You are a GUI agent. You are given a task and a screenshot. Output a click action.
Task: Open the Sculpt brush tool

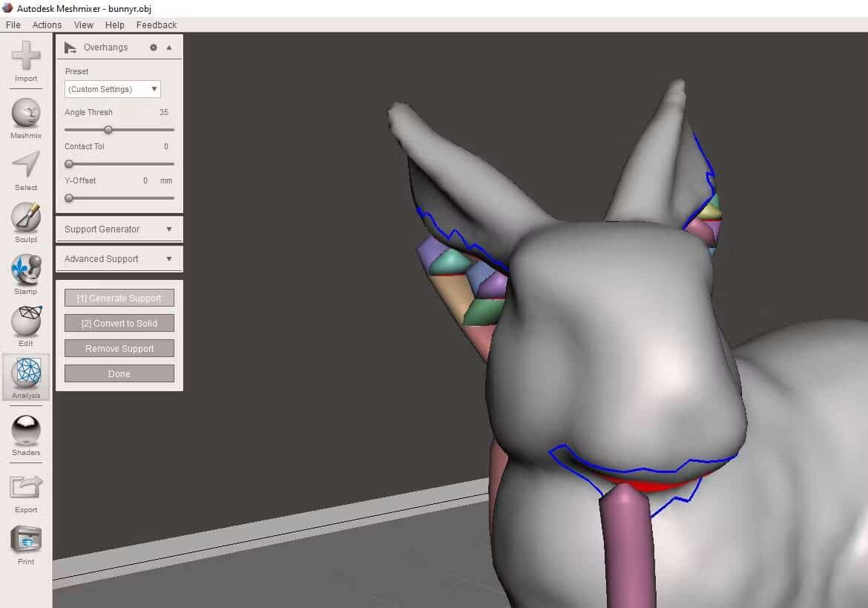pyautogui.click(x=25, y=223)
